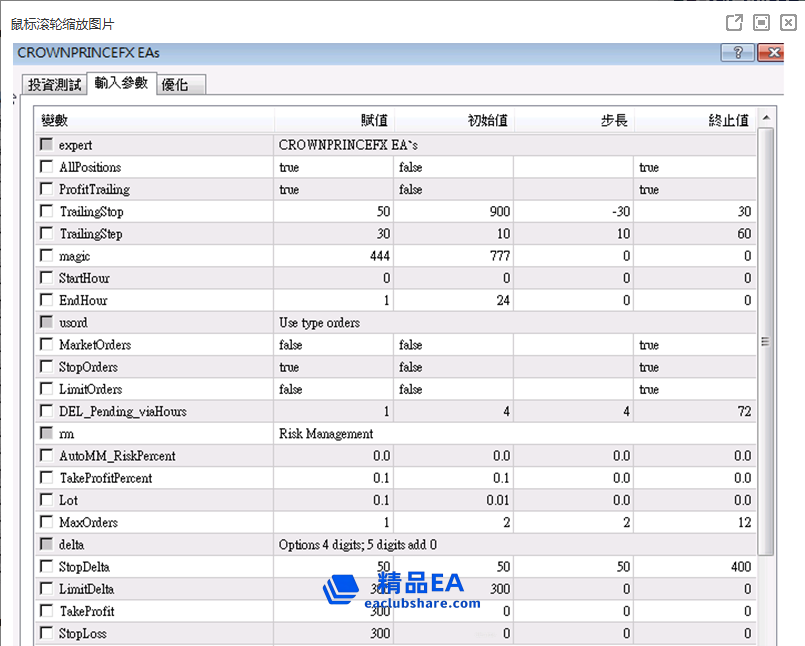Open the 優化 tab
The width and height of the screenshot is (805, 646).
pos(175,85)
